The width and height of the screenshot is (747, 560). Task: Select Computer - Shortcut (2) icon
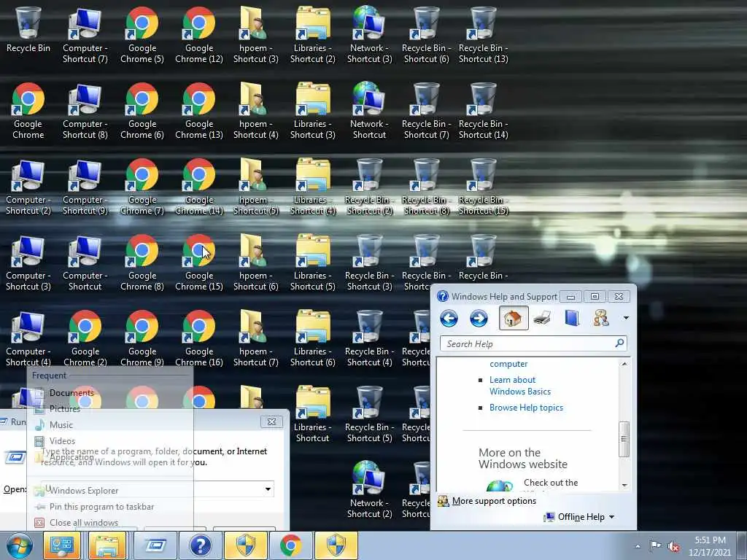28,187
